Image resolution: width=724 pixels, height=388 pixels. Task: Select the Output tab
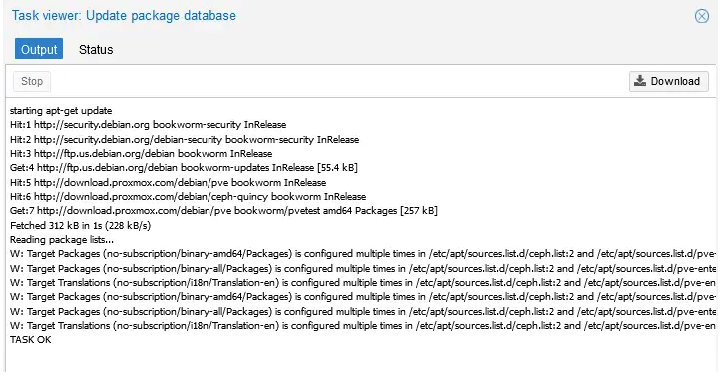[39, 49]
